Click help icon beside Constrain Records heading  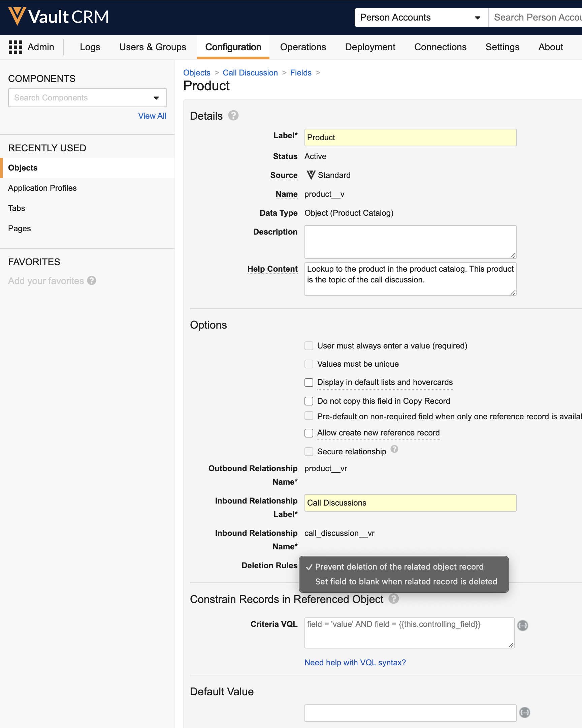point(393,599)
